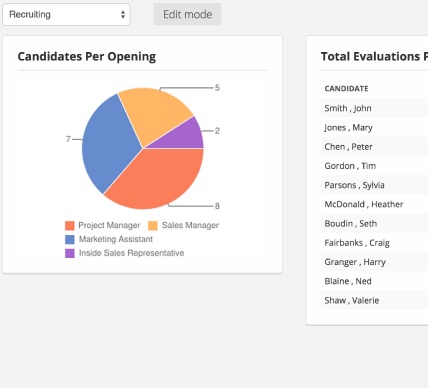Toggle the Inside Sales Representative legend swatch

tap(69, 253)
